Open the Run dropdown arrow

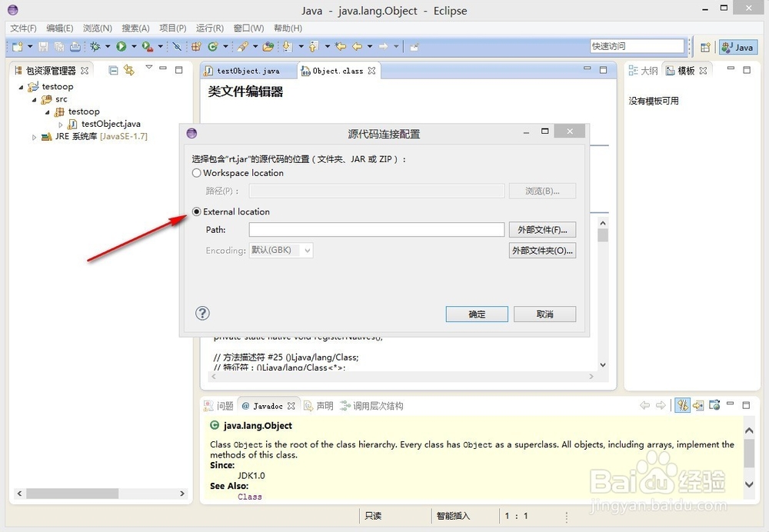tap(133, 47)
